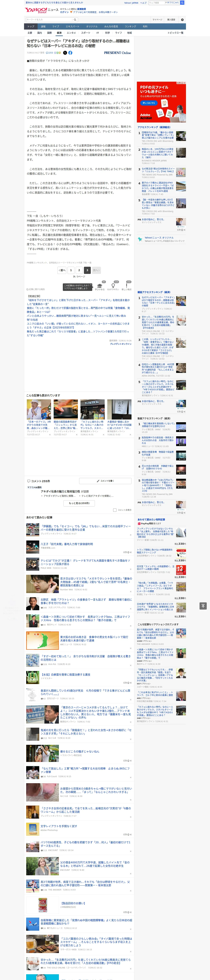Click the 新しい視点 exclamation reaction icon
Screen dimensions: 210x980
click(x=127, y=286)
